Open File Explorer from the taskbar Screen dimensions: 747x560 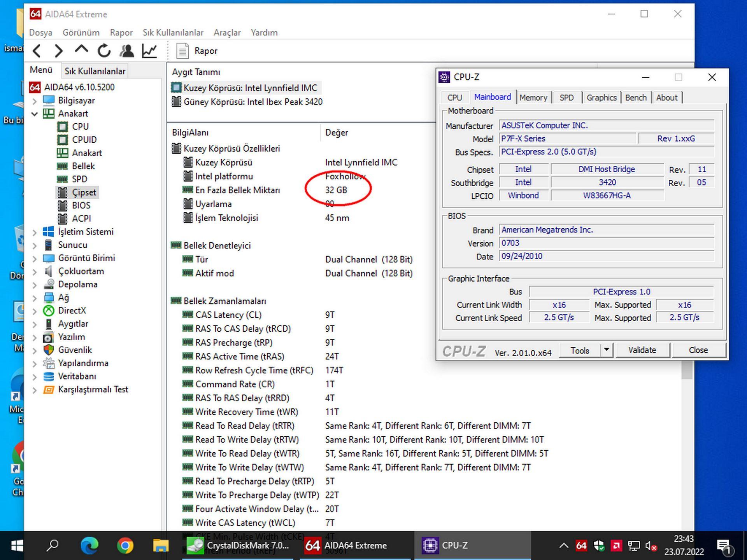pos(160,546)
